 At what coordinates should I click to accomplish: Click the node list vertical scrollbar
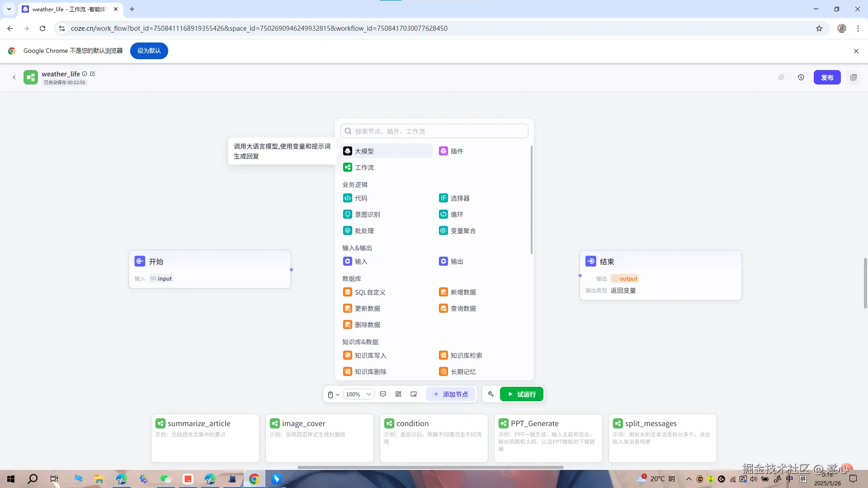point(531,199)
